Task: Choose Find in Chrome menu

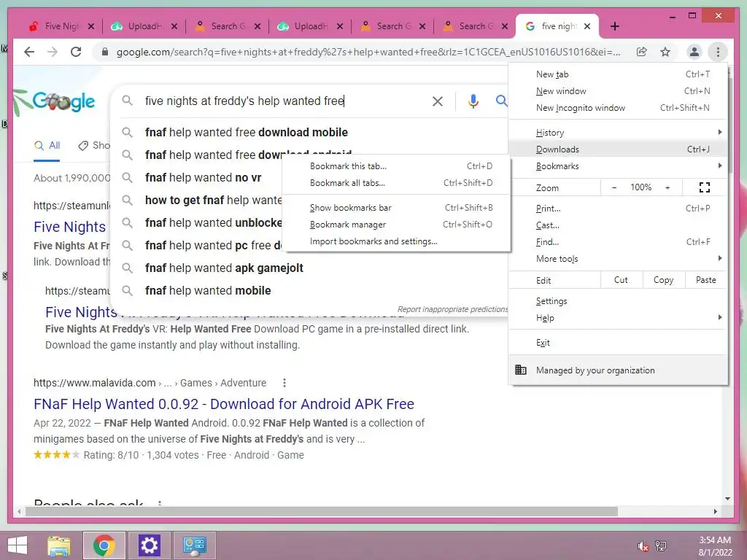Action: click(618, 242)
